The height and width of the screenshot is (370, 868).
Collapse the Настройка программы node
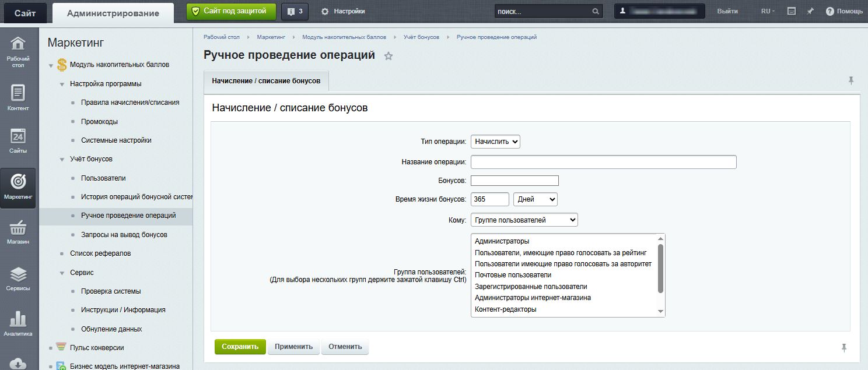[x=62, y=84]
